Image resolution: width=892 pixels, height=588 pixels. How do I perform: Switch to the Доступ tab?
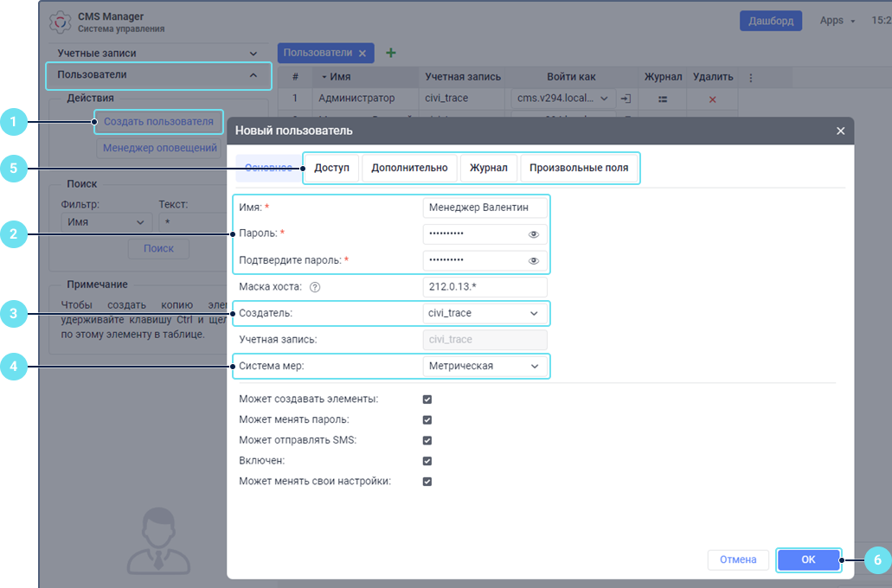331,168
